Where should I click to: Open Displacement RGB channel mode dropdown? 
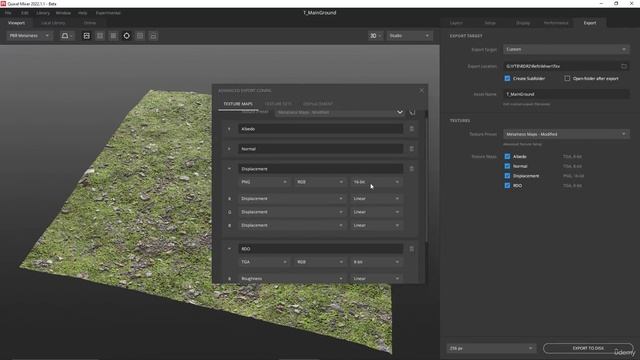tap(320, 182)
